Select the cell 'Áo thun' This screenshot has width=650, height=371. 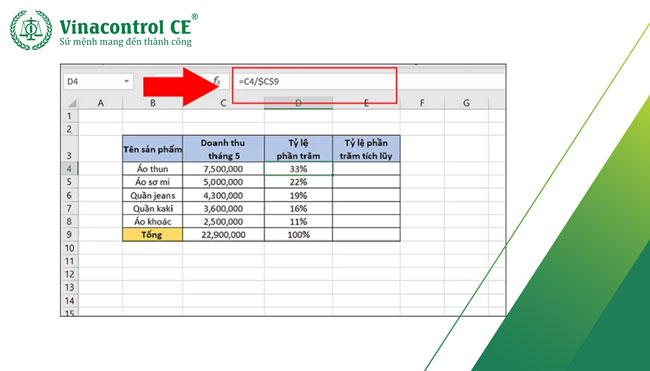tap(153, 169)
